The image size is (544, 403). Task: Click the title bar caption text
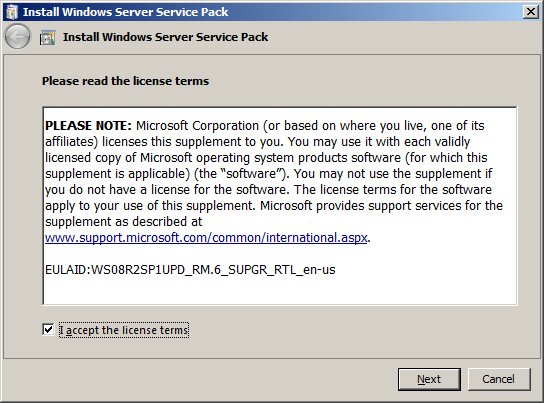point(125,12)
